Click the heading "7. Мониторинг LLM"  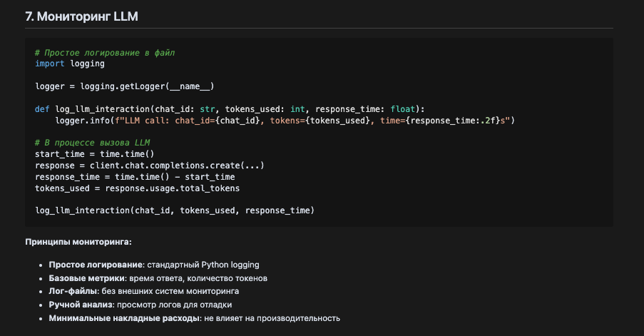pyautogui.click(x=81, y=16)
